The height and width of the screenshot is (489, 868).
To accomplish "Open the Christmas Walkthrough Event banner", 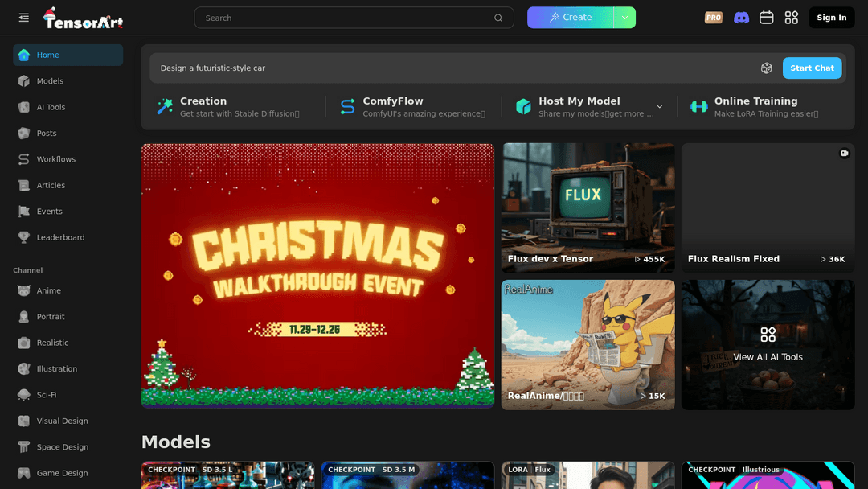I will point(317,276).
